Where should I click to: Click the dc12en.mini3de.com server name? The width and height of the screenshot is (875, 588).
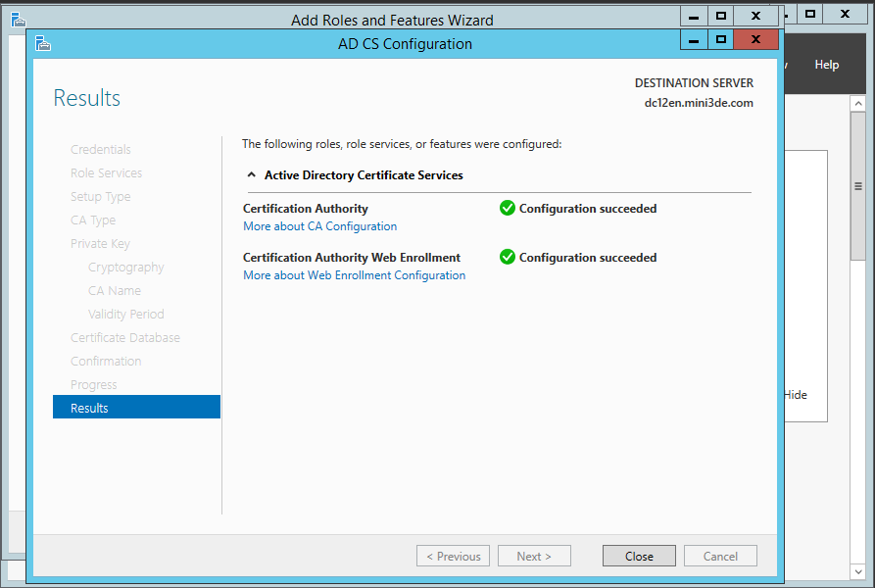pos(699,103)
